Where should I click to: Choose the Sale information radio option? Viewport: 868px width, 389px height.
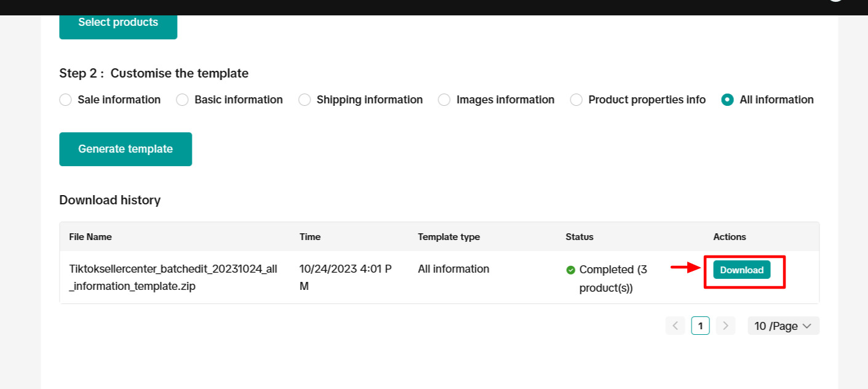pyautogui.click(x=66, y=100)
